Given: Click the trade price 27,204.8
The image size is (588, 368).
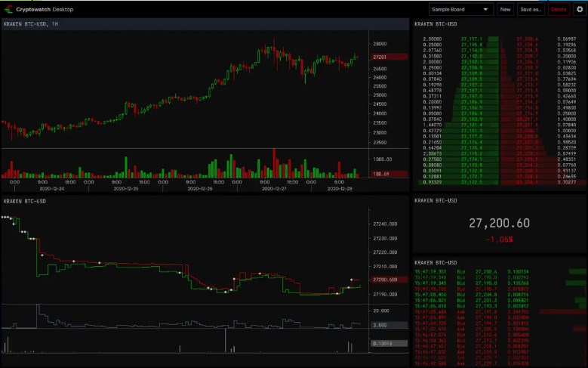Looking at the screenshot, I should pyautogui.click(x=486, y=295).
